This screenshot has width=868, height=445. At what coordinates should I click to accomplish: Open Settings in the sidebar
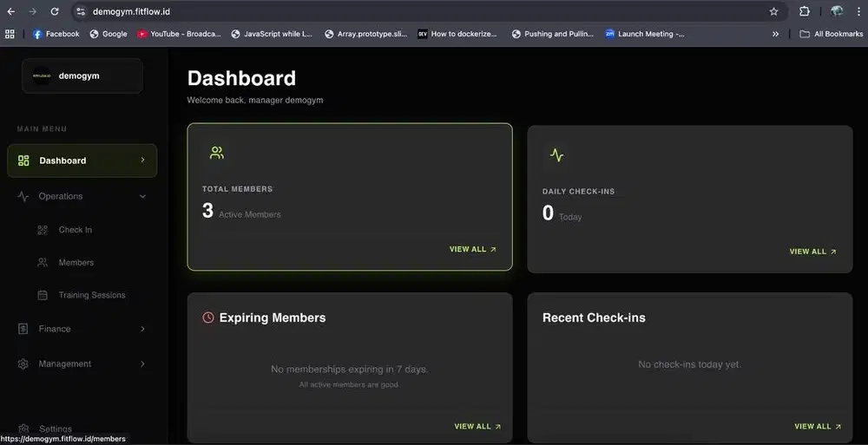click(56, 429)
